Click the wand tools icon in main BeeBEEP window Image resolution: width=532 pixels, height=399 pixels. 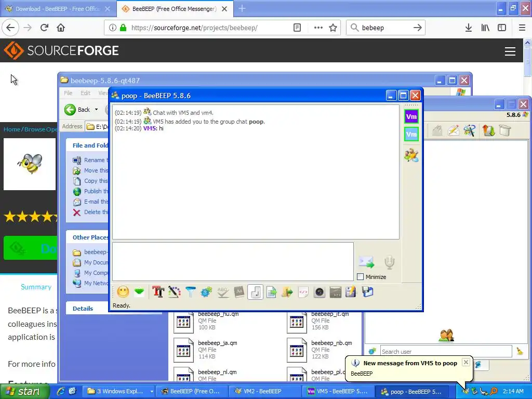pyautogui.click(x=470, y=130)
